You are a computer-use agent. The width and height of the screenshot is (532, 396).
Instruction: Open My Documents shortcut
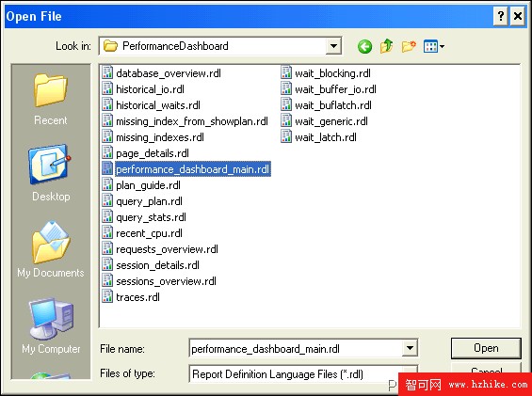[x=51, y=249]
